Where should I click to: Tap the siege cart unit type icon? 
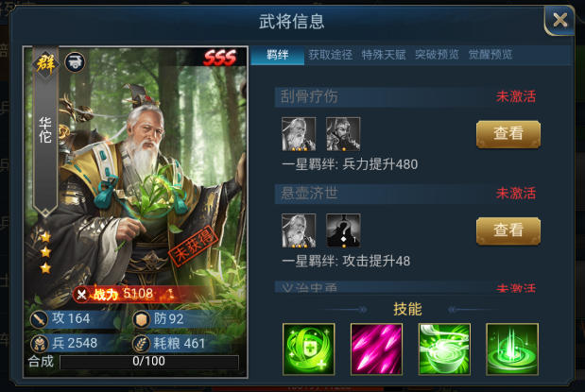click(75, 62)
